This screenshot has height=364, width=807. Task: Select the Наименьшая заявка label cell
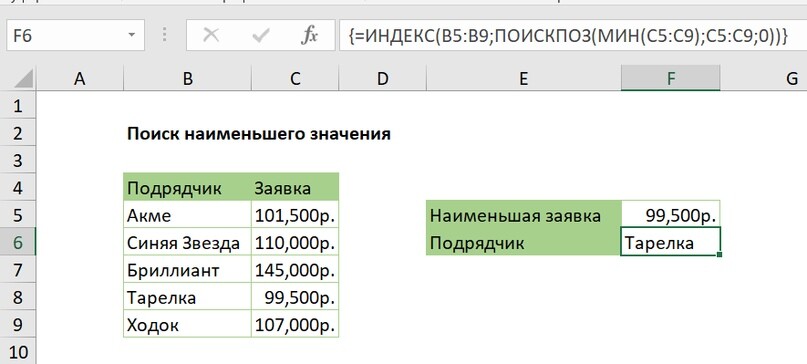[x=524, y=215]
